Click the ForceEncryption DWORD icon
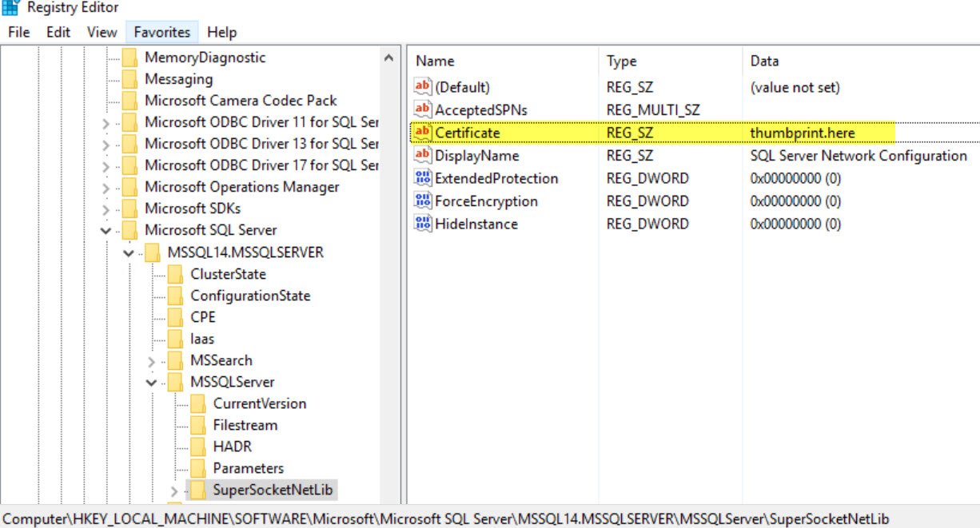This screenshot has height=528, width=980. point(423,201)
